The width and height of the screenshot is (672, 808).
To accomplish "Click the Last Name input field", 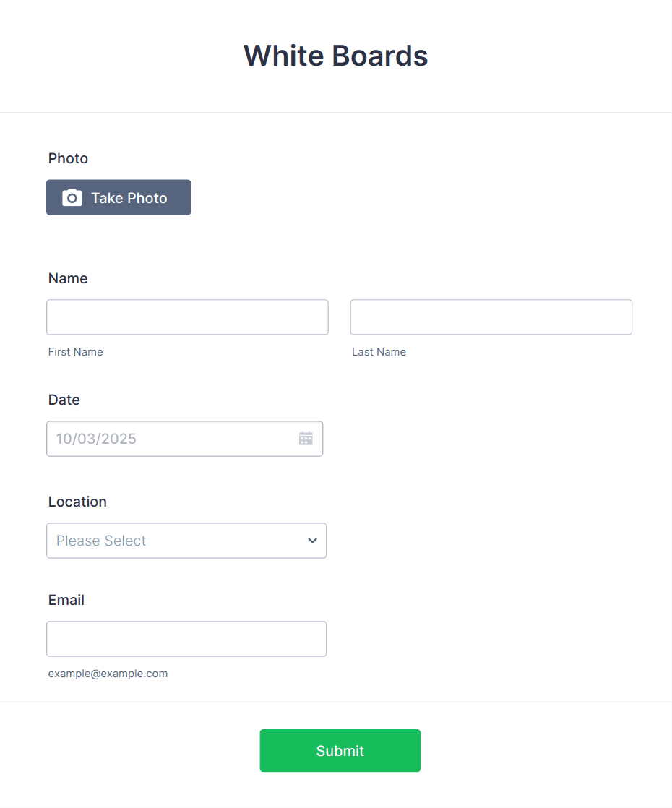I will [x=491, y=317].
